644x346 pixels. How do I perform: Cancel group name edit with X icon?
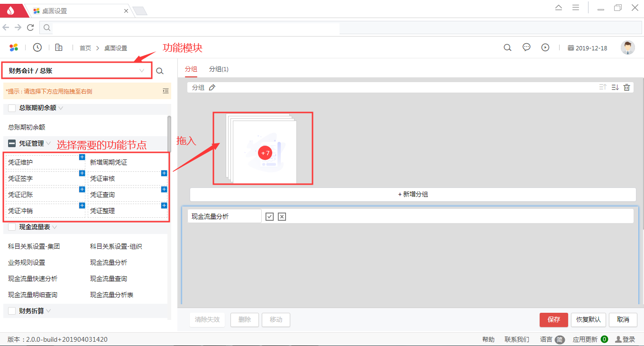coord(282,216)
